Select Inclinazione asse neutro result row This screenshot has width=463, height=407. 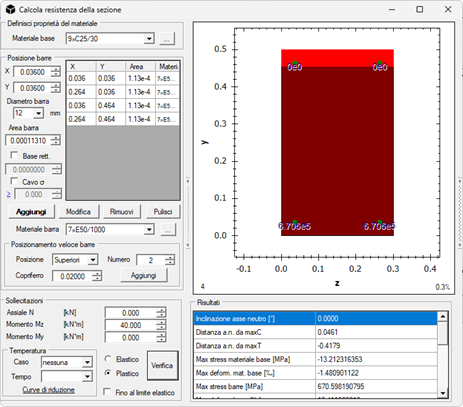tap(315, 319)
